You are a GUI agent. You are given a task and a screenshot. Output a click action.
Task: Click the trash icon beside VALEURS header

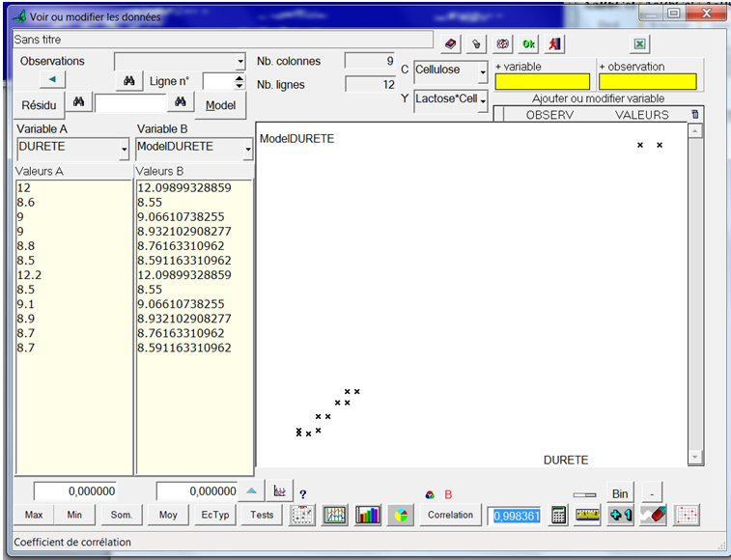[695, 115]
